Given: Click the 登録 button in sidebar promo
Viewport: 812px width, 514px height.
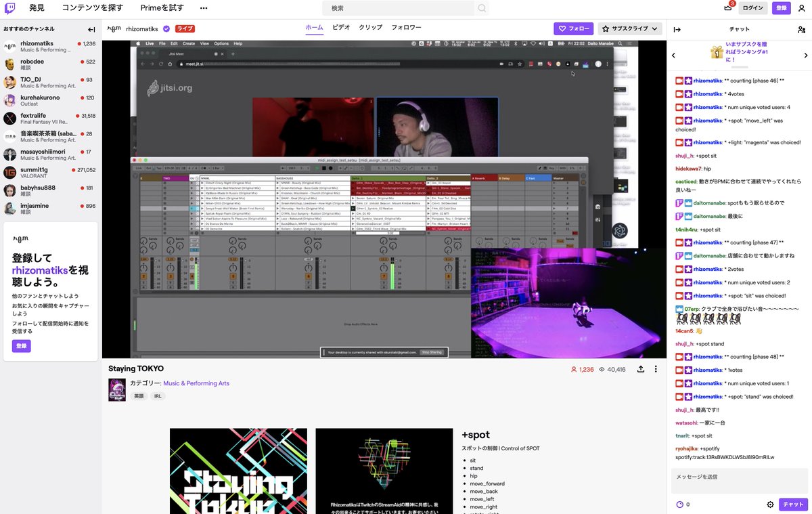Looking at the screenshot, I should [21, 345].
